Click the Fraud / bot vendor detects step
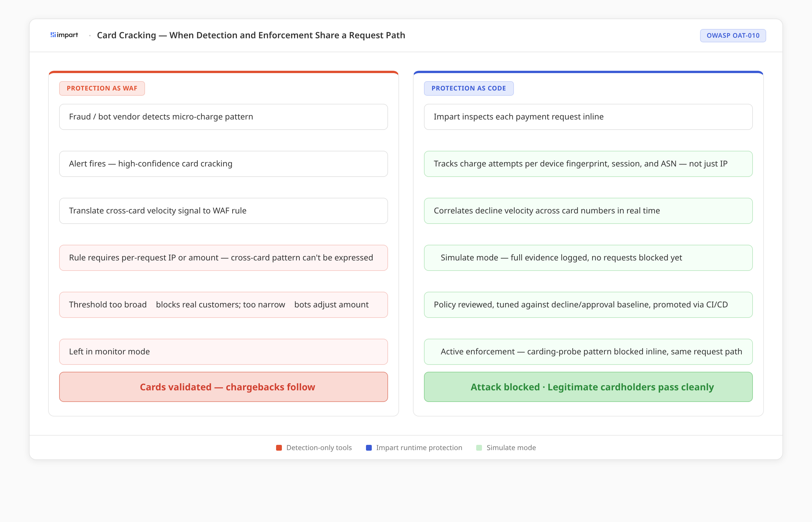Screen dimensions: 812x522 223,117
